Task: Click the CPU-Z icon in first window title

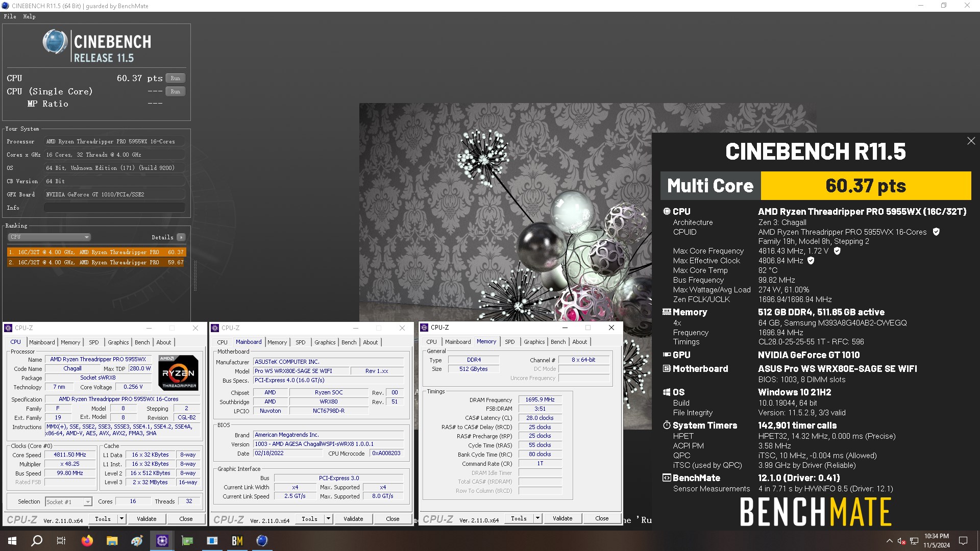Action: click(9, 328)
